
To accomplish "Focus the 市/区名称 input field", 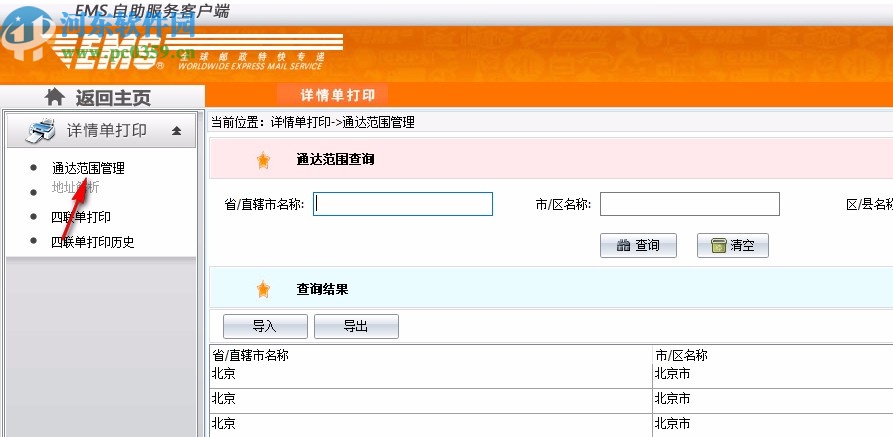I will (690, 204).
